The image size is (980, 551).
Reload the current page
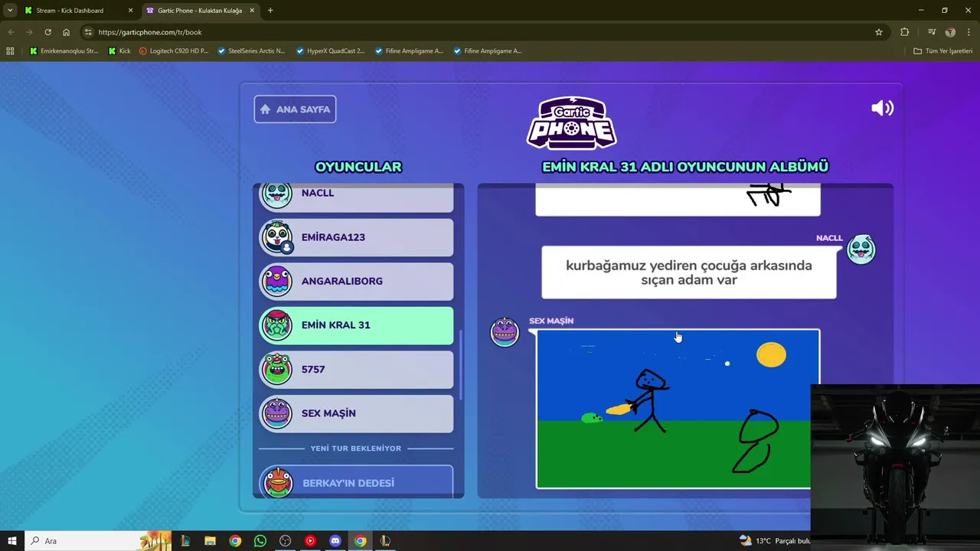point(47,32)
